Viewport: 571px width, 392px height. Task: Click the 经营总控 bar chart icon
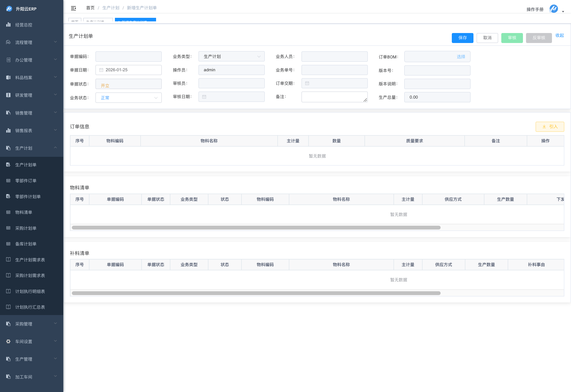[8, 24]
